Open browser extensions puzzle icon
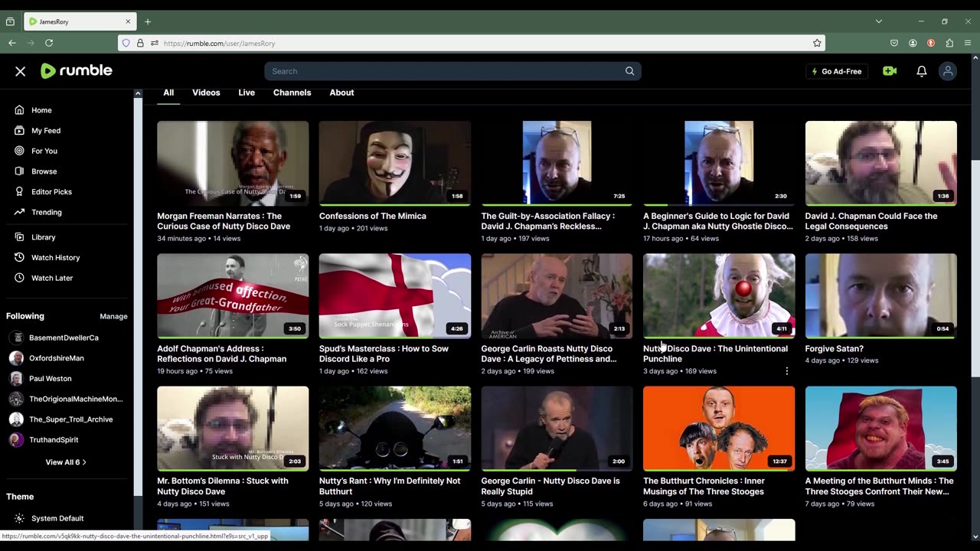Viewport: 980px width, 551px height. [949, 43]
